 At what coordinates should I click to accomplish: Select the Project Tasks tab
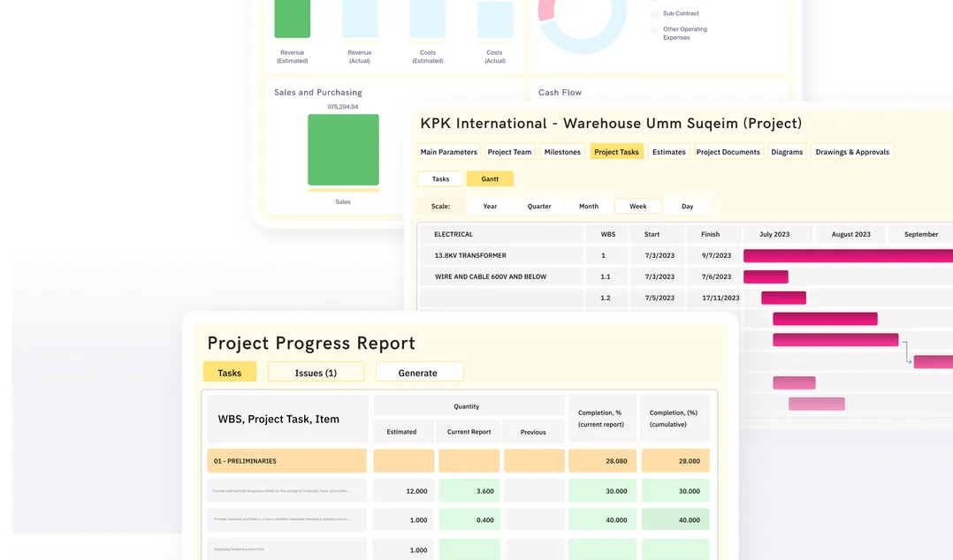(x=616, y=152)
